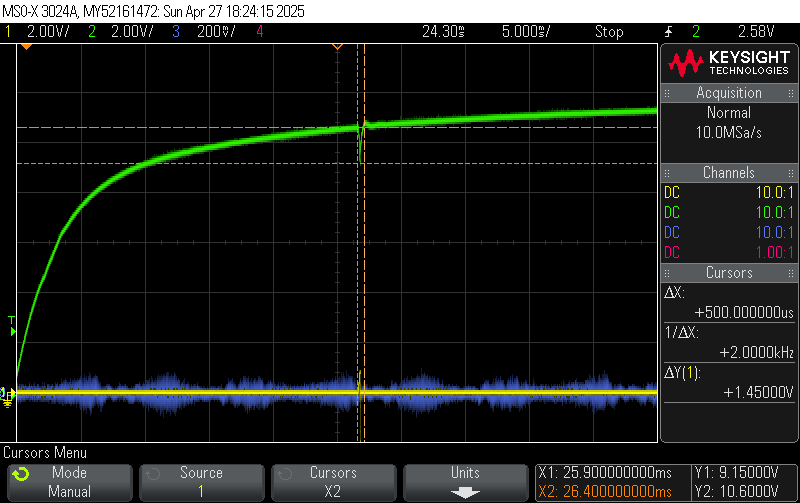Click the 24.30 ms delay value
This screenshot has width=800, height=503.
tap(443, 32)
